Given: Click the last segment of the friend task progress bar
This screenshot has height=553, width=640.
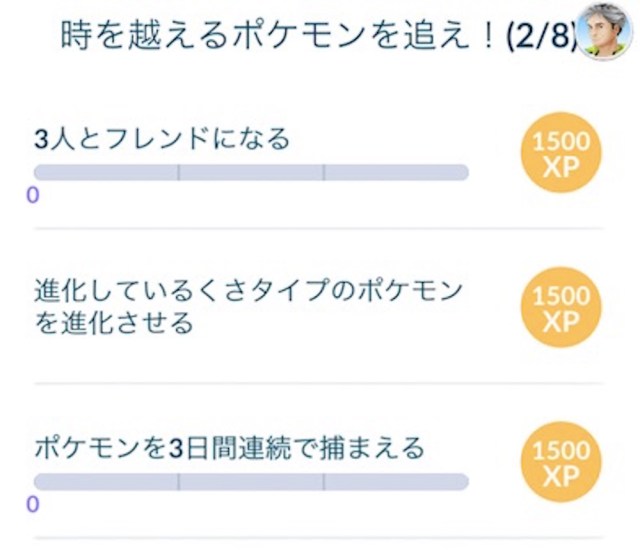Looking at the screenshot, I should pos(396,173).
